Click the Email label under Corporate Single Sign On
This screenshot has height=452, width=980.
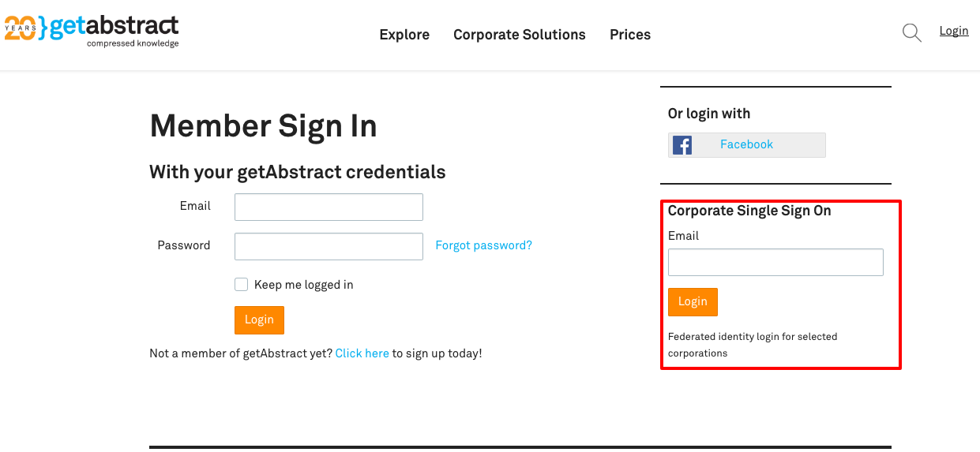click(x=683, y=236)
